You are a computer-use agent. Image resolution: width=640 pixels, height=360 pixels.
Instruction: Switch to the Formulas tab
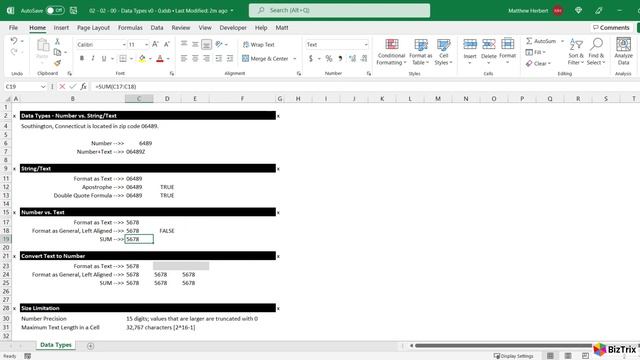point(130,28)
